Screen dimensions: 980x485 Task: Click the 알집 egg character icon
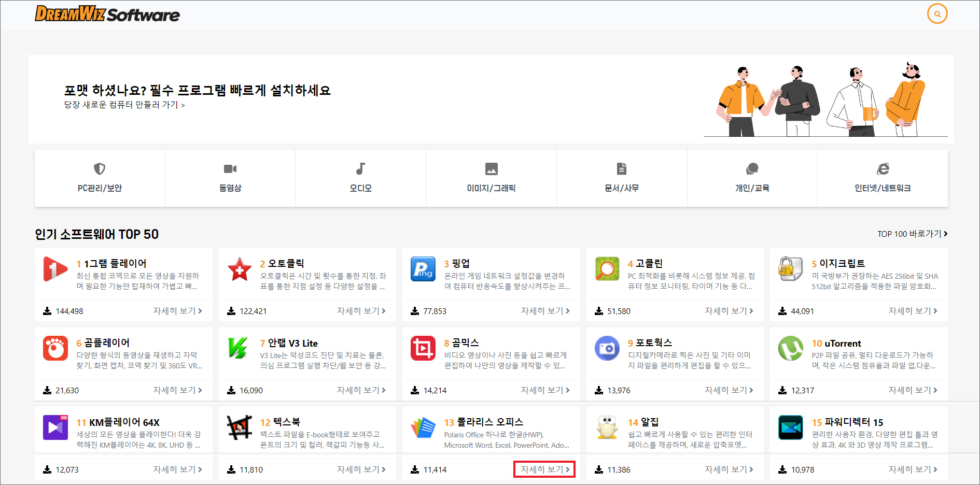(x=607, y=427)
